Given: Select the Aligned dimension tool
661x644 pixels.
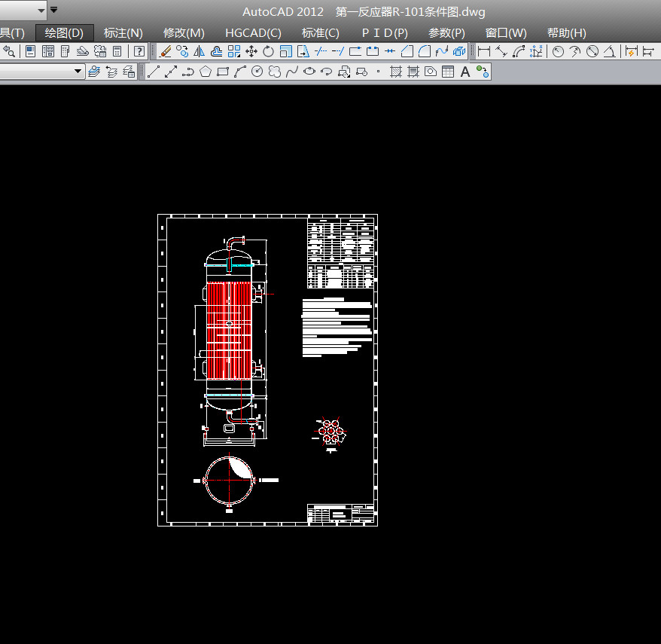Looking at the screenshot, I should (501, 51).
